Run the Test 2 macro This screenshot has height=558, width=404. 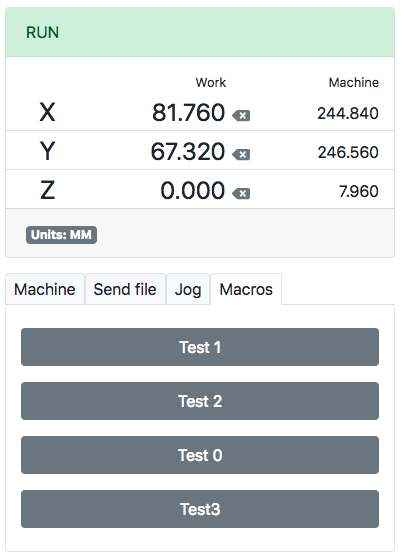click(x=200, y=401)
